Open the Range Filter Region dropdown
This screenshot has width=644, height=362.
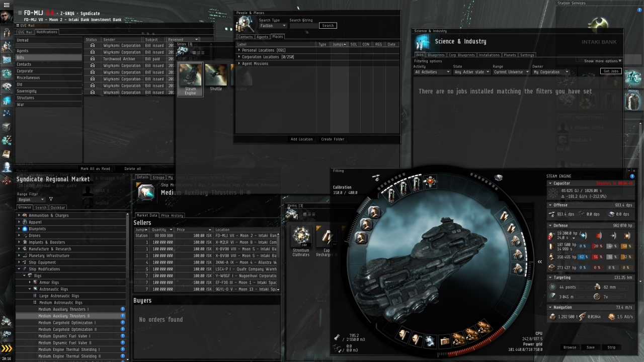31,200
